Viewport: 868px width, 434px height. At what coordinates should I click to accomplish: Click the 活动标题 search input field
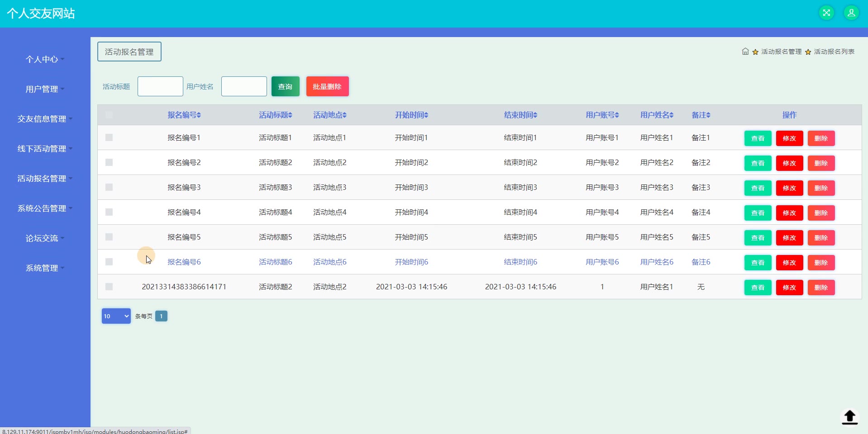(x=160, y=86)
